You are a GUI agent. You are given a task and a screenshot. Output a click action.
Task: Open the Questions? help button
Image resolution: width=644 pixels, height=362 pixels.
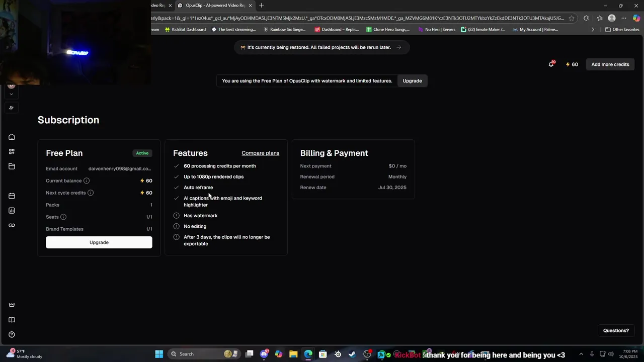(616, 330)
